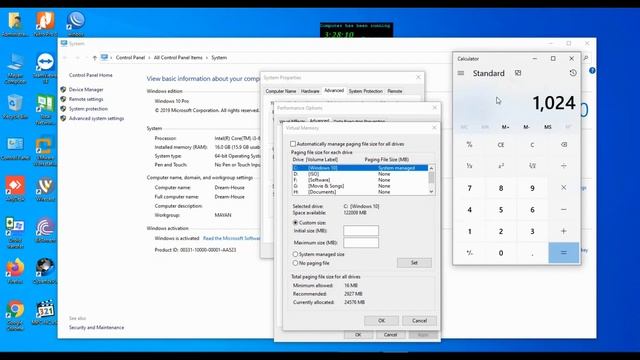Viewport: 640px width, 360px height.
Task: Open Advanced system settings link
Action: pyautogui.click(x=96, y=118)
